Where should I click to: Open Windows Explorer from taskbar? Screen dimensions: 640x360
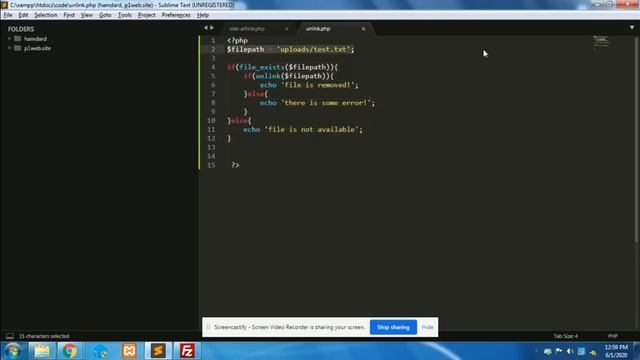[x=42, y=351]
